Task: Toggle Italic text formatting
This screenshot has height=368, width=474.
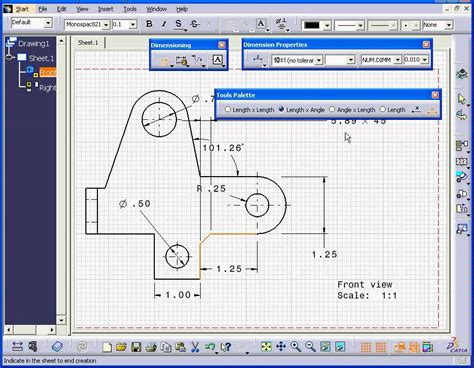Action: tap(164, 24)
